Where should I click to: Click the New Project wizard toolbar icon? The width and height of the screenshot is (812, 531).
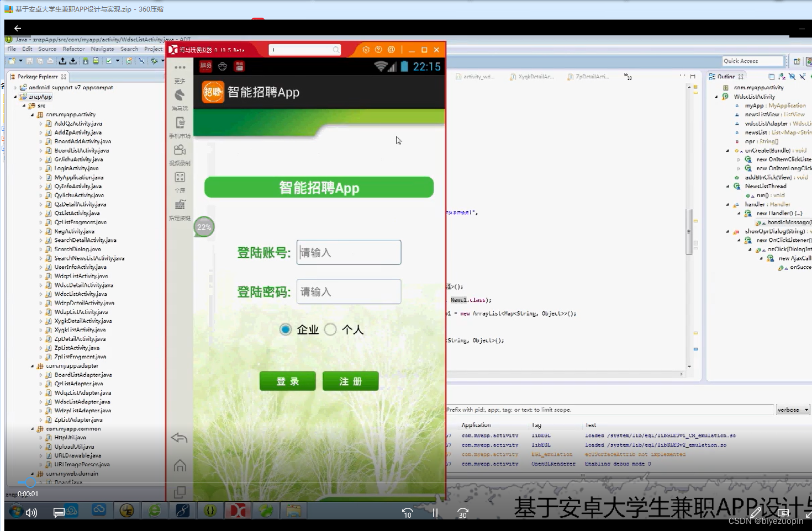pos(12,61)
